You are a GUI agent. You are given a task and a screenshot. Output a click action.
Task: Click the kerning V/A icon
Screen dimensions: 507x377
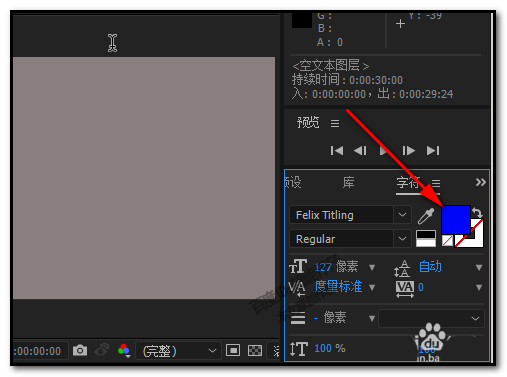(x=297, y=288)
